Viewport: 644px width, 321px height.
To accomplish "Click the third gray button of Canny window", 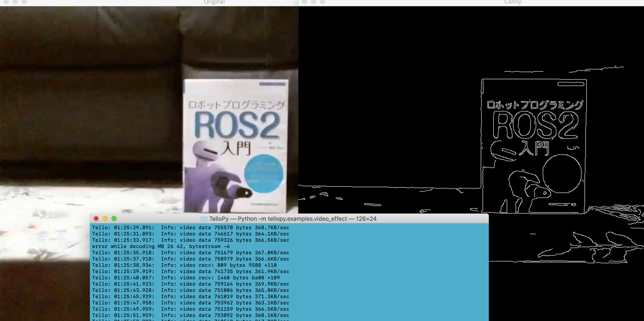I will tap(322, 2).
